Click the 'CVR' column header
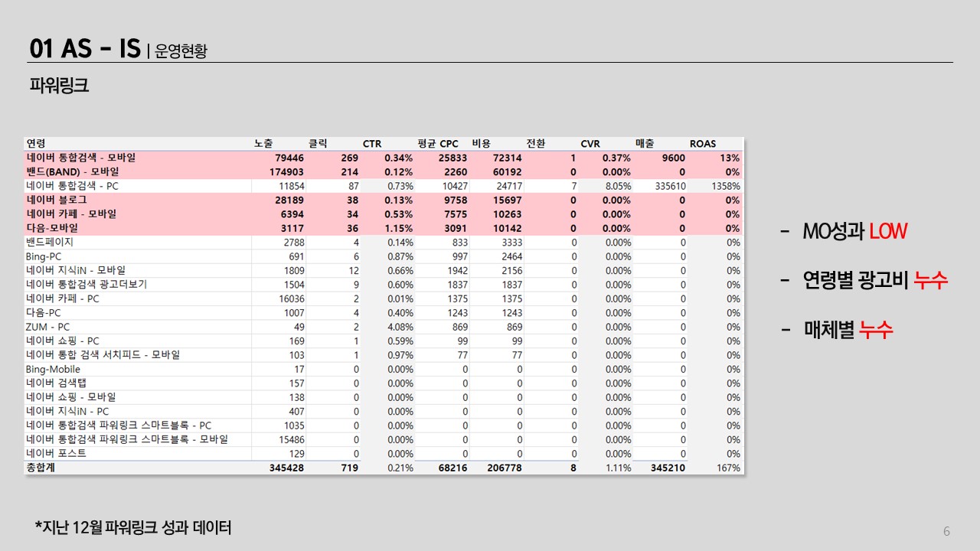This screenshot has height=551, width=980. coord(590,143)
